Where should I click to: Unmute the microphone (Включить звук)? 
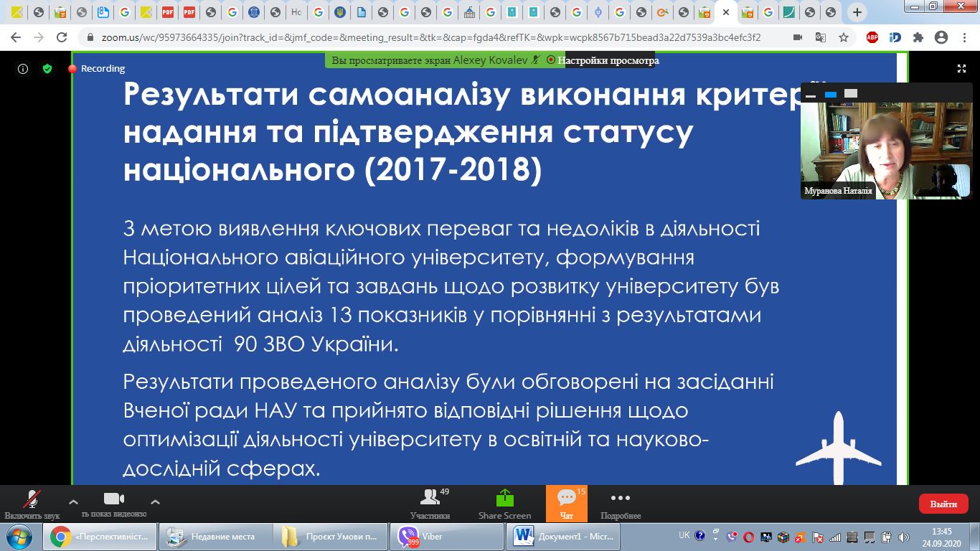(x=32, y=499)
